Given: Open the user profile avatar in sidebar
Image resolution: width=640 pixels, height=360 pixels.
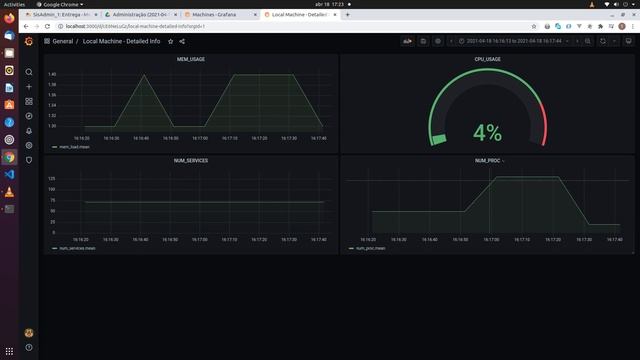Looking at the screenshot, I should [29, 333].
